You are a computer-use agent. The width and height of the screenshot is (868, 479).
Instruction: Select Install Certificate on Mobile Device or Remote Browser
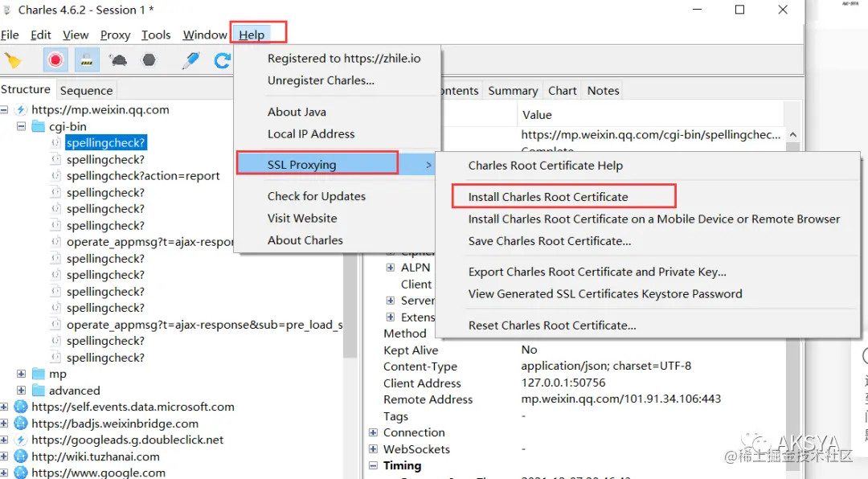tap(653, 219)
